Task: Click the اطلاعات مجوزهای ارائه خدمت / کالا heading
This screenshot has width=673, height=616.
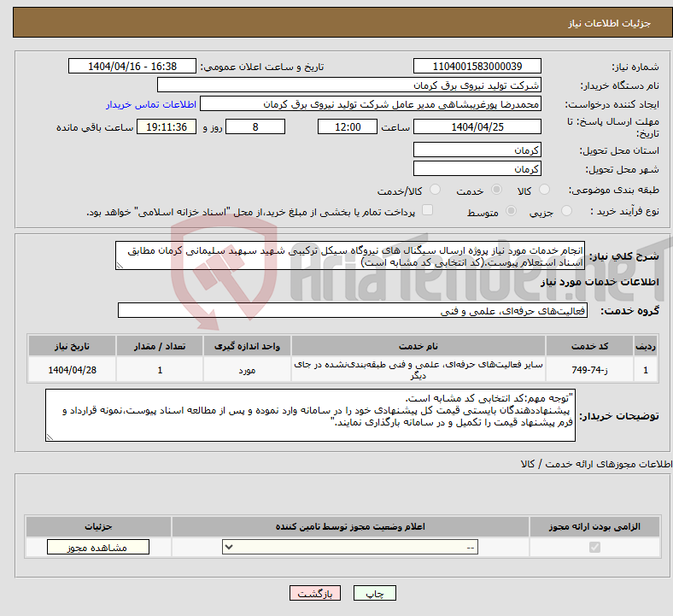Action: (596, 464)
